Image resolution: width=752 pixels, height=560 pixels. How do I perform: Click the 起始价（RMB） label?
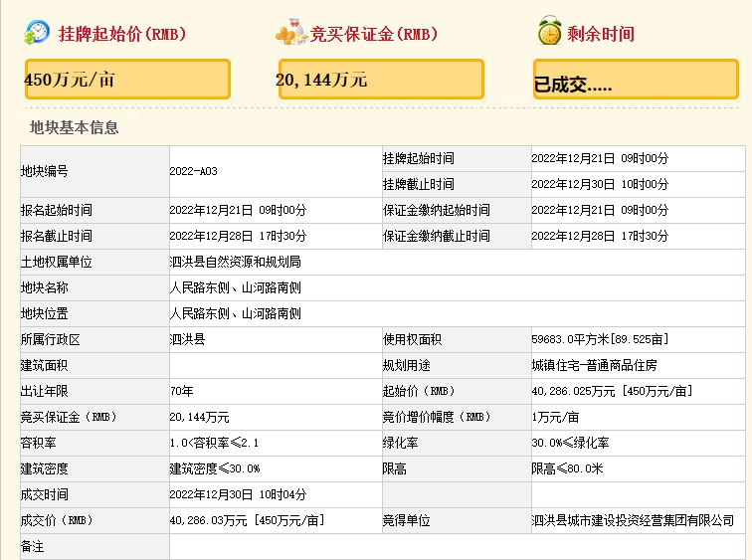tap(418, 391)
